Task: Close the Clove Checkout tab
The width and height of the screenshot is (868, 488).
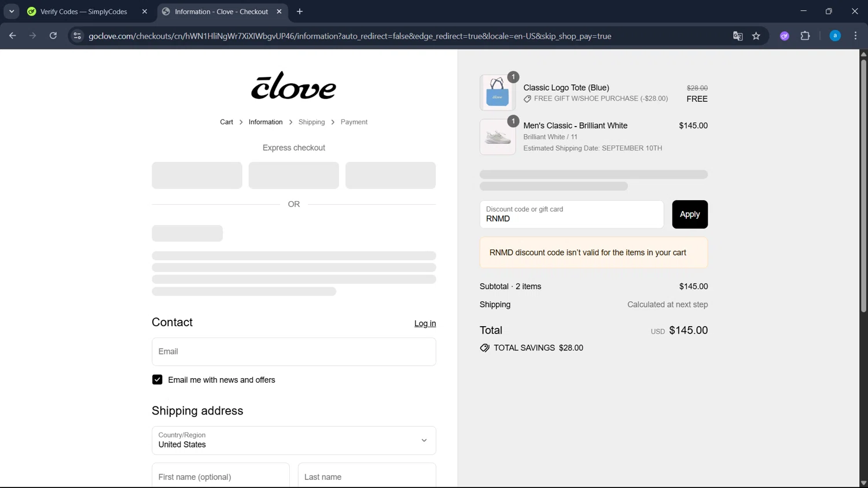Action: (279, 12)
